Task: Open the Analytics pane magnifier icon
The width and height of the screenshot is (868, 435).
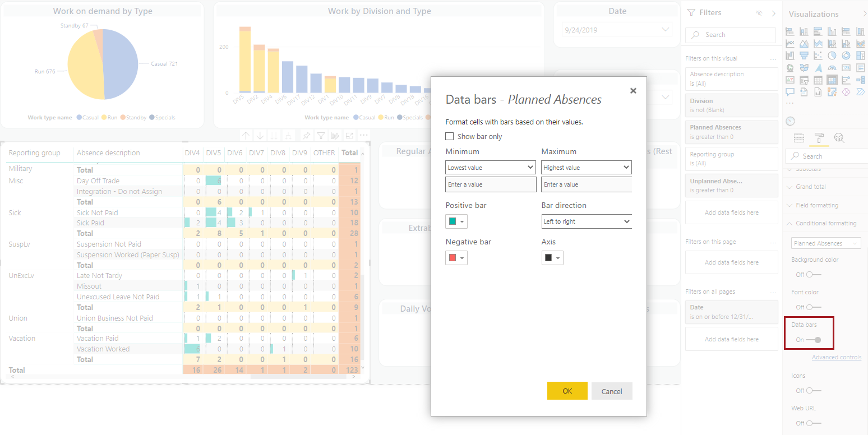Action: click(x=838, y=137)
